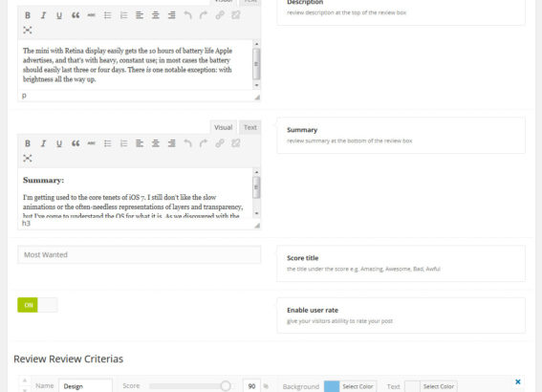
Task: Toggle fullscreen mode in the Summary editor
Action: [28, 159]
